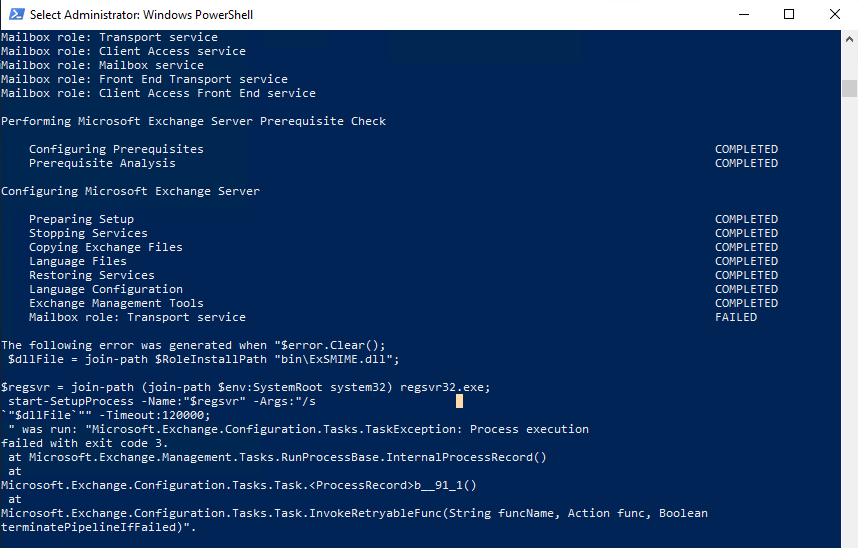The image size is (858, 548).
Task: Click the 'Prerequisite Analysis' line
Action: [102, 163]
